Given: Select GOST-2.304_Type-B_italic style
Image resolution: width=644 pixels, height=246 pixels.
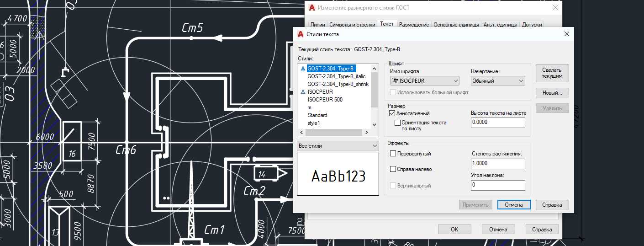Looking at the screenshot, I should (x=337, y=76).
